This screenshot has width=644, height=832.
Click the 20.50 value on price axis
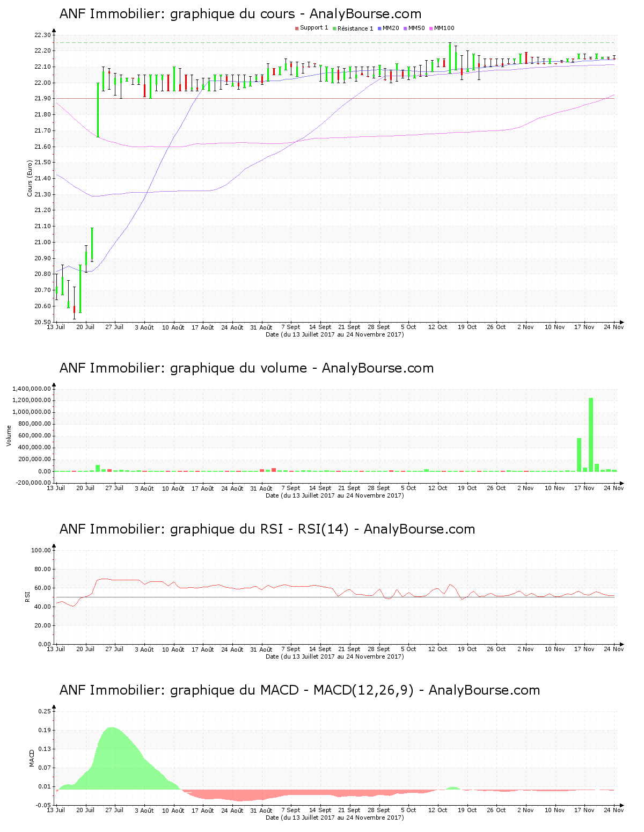click(42, 322)
